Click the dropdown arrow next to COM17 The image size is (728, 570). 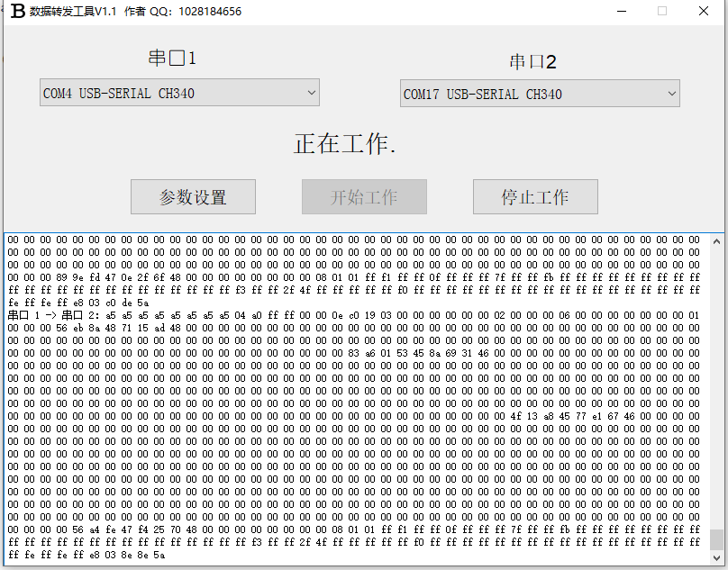[671, 94]
